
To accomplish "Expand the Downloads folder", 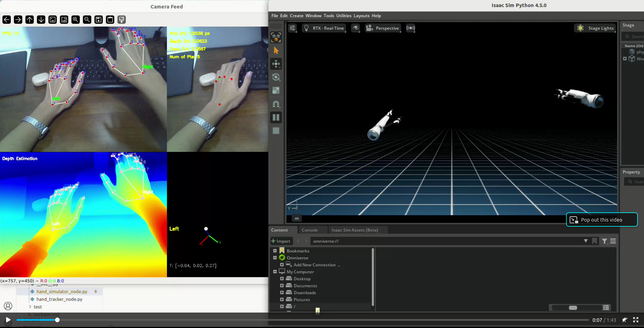I will coord(282,292).
